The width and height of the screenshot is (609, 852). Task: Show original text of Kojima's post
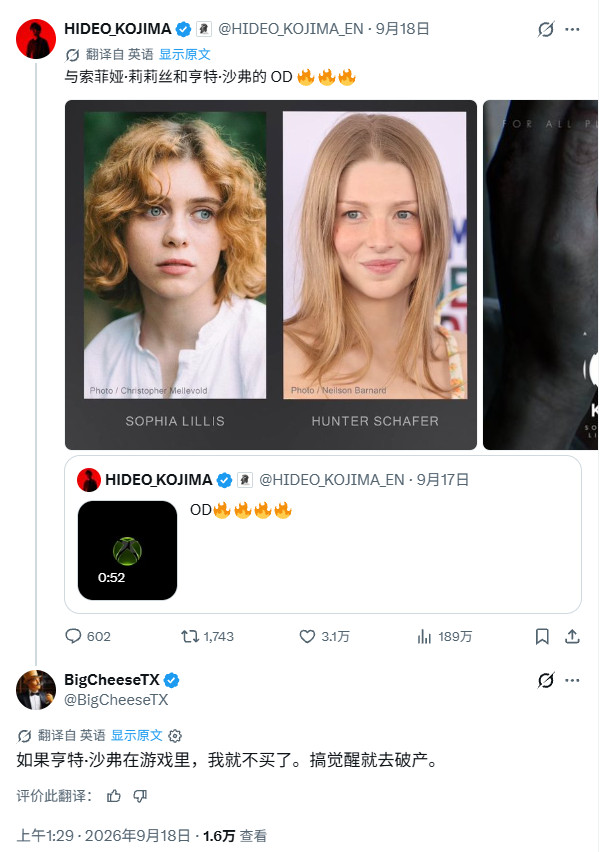pos(185,54)
